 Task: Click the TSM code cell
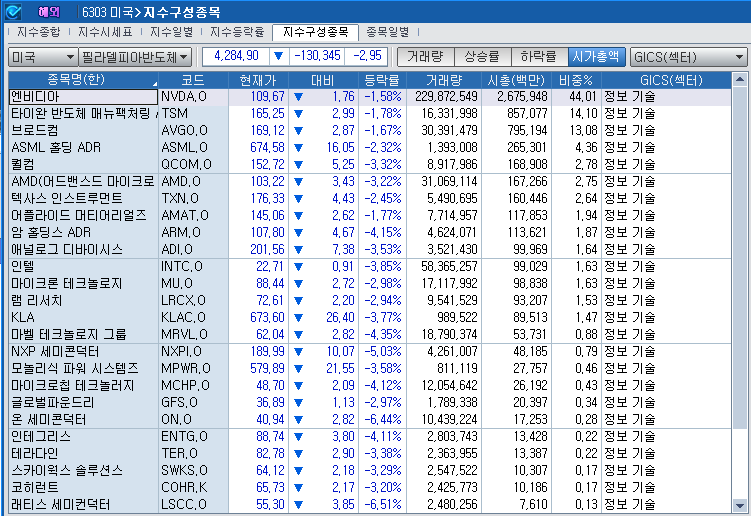point(193,114)
